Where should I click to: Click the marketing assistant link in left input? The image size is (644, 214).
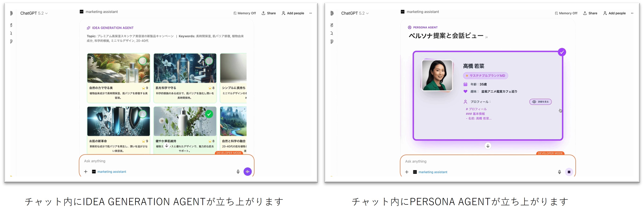(111, 172)
